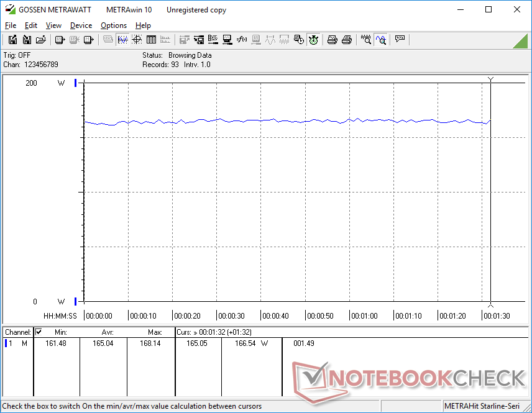The image size is (532, 413).
Task: Open the File menu
Action: click(11, 25)
